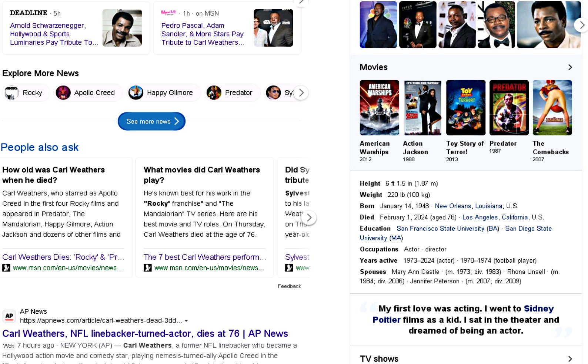Screen dimensions: 588x364
Task: Open the Apollo Creed news topic chip
Action: coord(88,92)
